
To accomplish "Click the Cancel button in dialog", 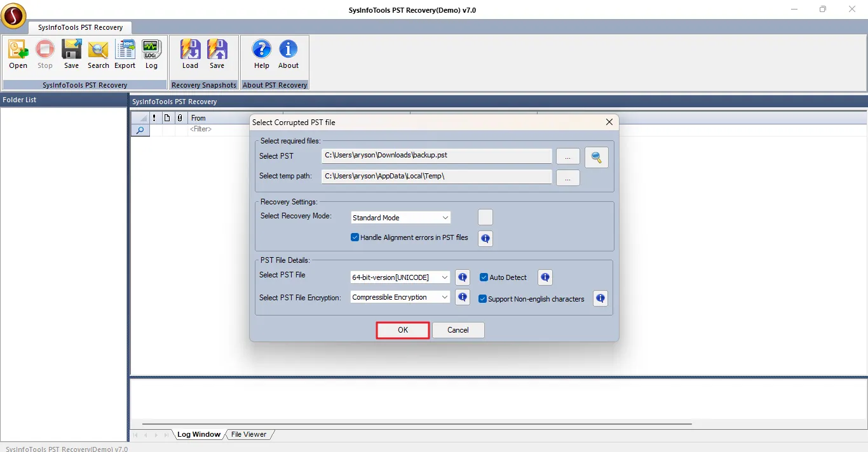I will coord(458,330).
